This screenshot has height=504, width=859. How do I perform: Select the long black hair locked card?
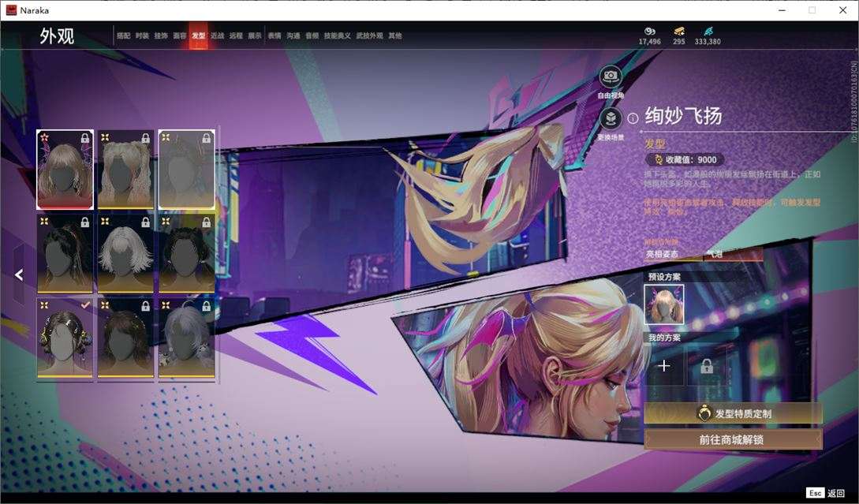pos(65,253)
